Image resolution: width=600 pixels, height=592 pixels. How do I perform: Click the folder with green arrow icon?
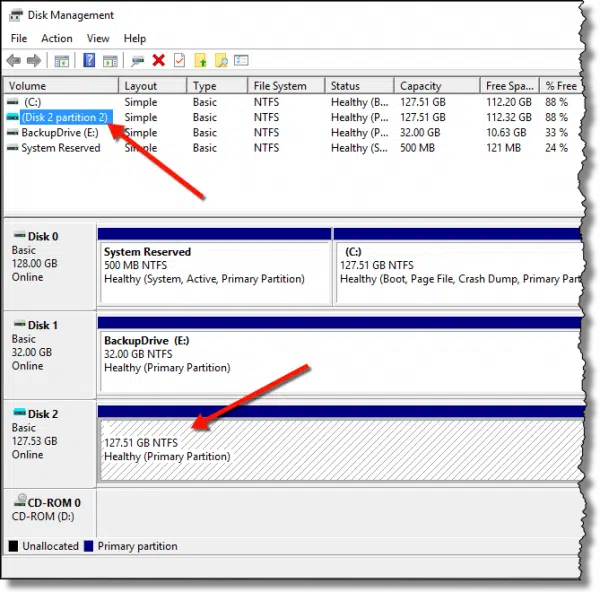coord(201,61)
